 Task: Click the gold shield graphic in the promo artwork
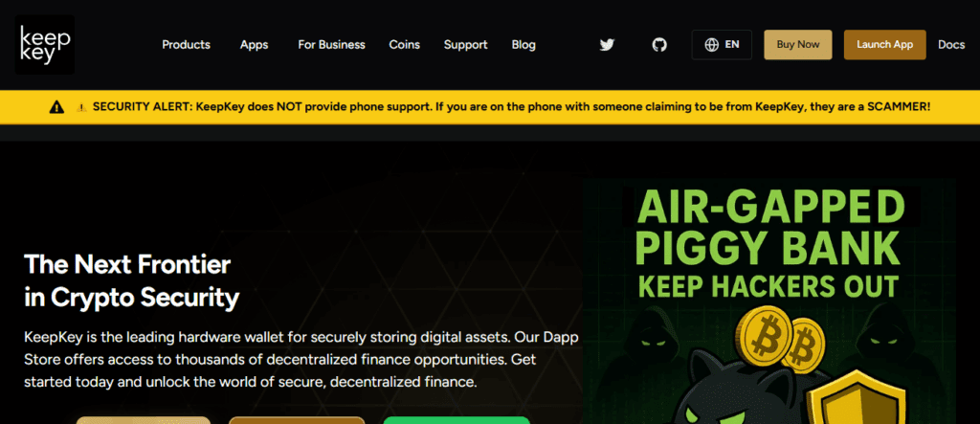coord(857,398)
